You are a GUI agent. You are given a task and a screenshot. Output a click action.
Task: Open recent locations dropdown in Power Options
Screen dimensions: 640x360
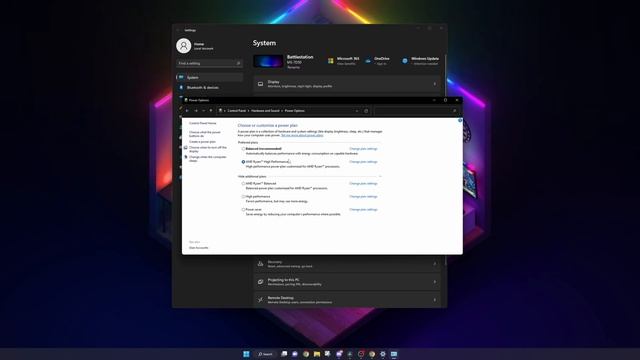(204, 111)
